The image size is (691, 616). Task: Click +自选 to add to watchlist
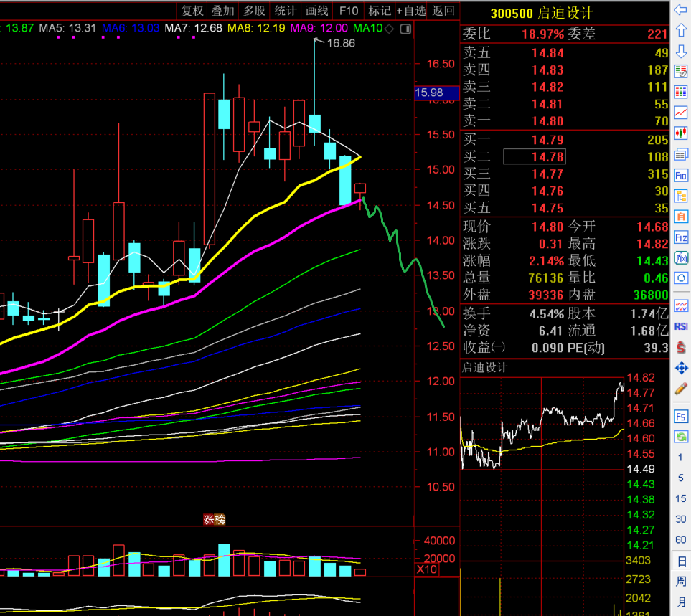point(410,11)
